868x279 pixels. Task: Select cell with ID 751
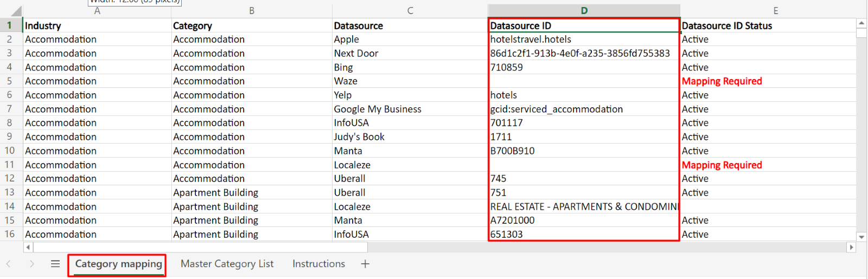pos(584,192)
